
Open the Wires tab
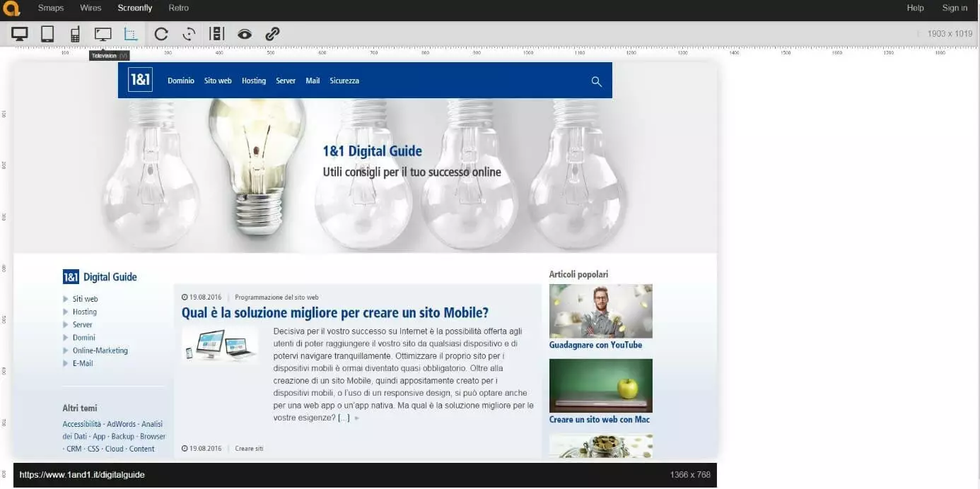(x=91, y=8)
